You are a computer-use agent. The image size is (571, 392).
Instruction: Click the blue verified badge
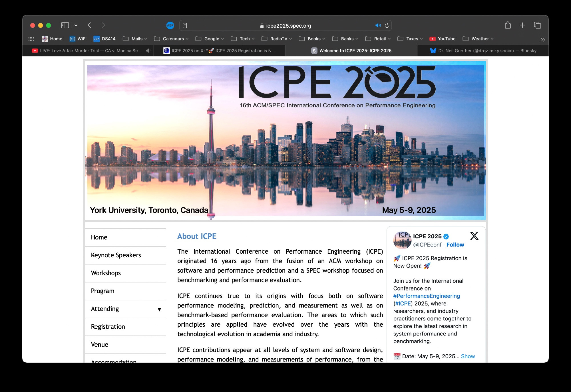(x=446, y=237)
